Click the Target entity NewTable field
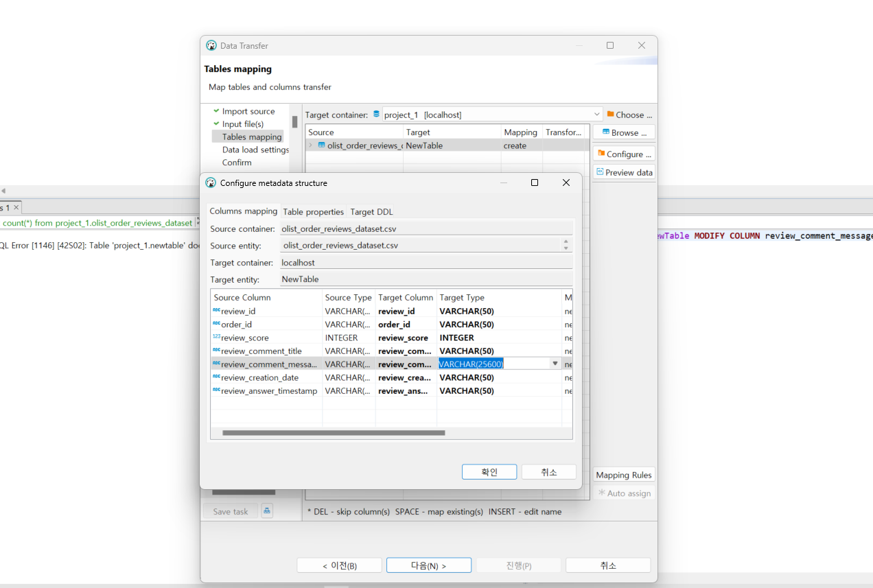Viewport: 873px width, 588px height. (426, 279)
